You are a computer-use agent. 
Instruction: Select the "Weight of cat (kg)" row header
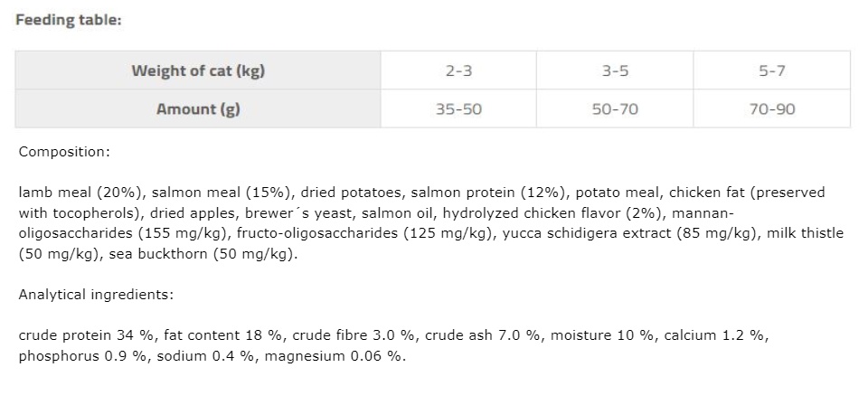point(198,71)
